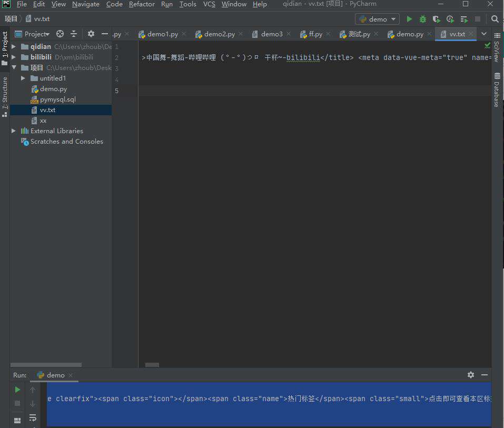Run the demo configuration with green play button
This screenshot has width=504, height=428.
[409, 19]
